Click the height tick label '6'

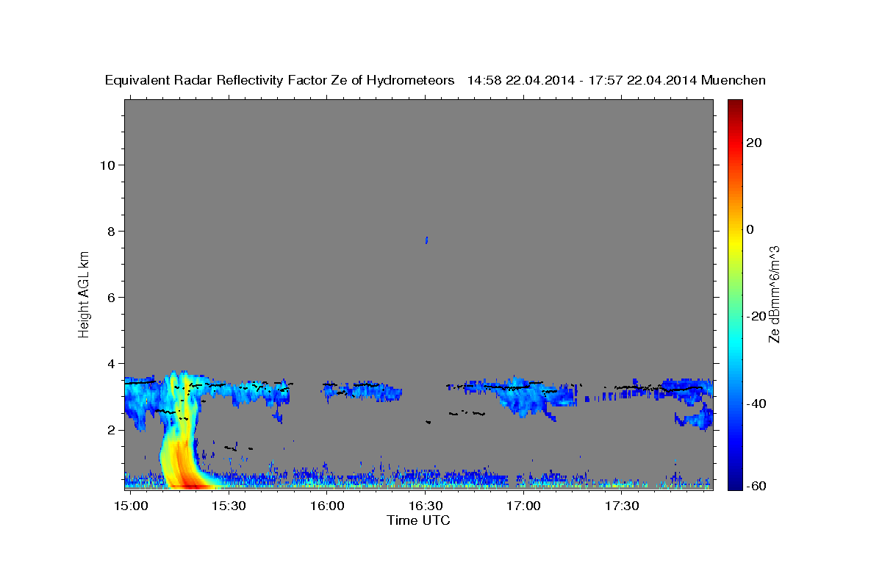(111, 297)
